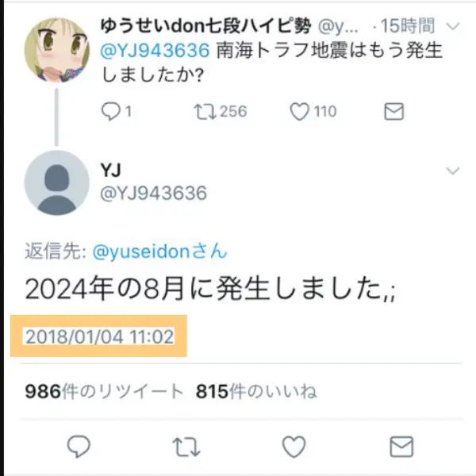476x476 pixels.
Task: View the 986件のリツイート list
Action: point(104,391)
